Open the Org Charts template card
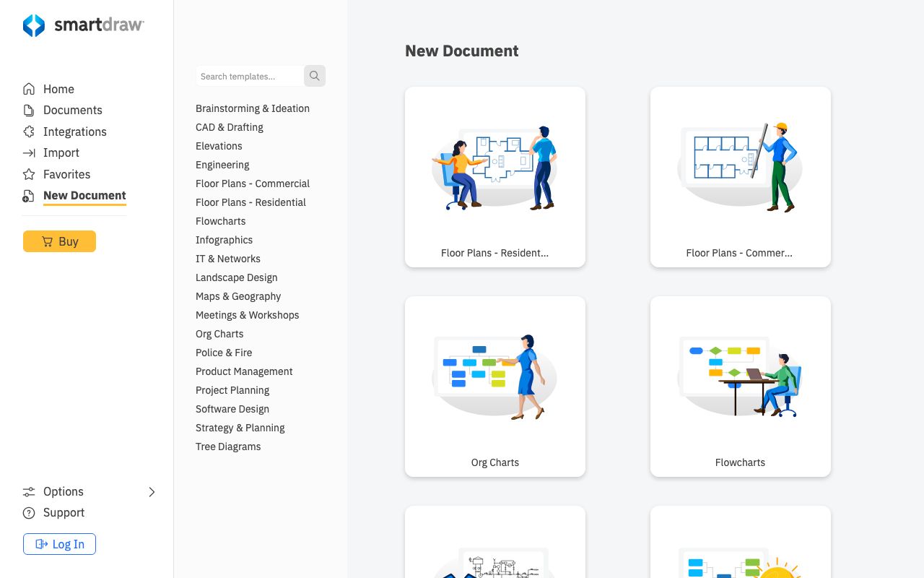 [495, 387]
